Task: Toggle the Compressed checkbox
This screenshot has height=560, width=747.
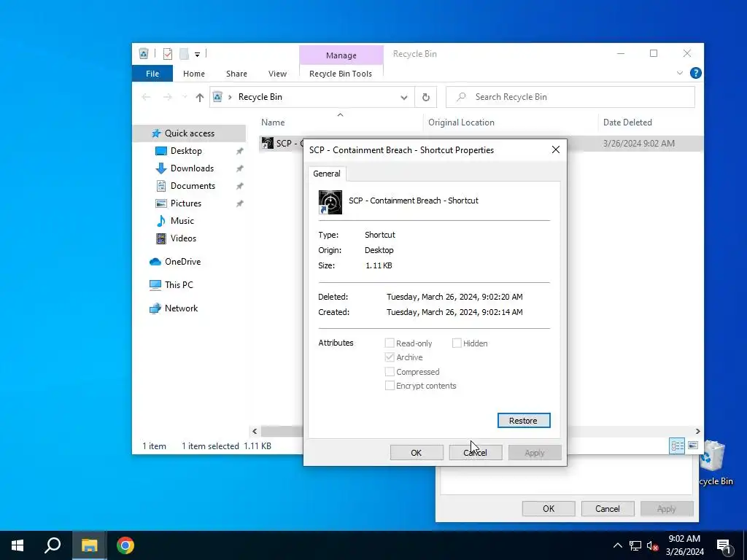Action: click(x=390, y=371)
